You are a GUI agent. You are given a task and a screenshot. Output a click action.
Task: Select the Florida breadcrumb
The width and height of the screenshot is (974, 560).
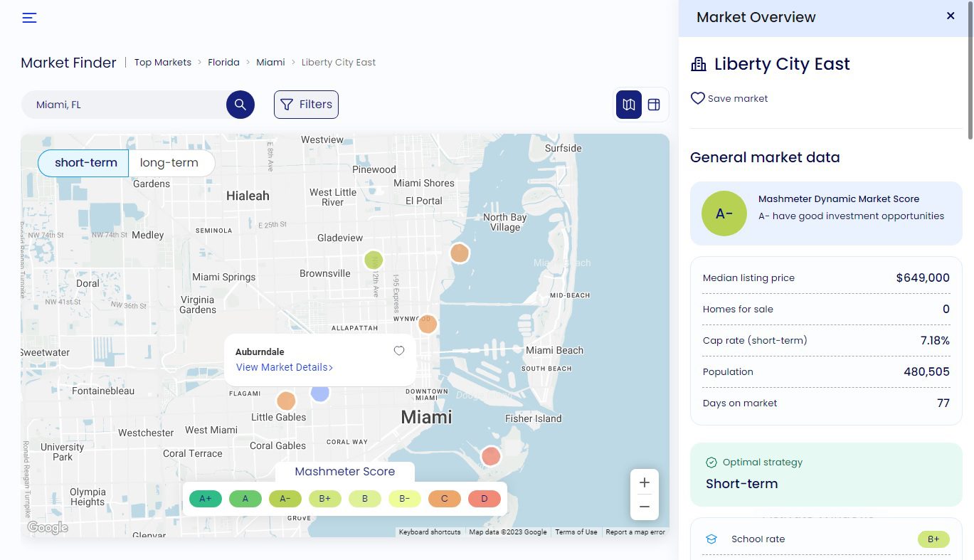pyautogui.click(x=223, y=62)
